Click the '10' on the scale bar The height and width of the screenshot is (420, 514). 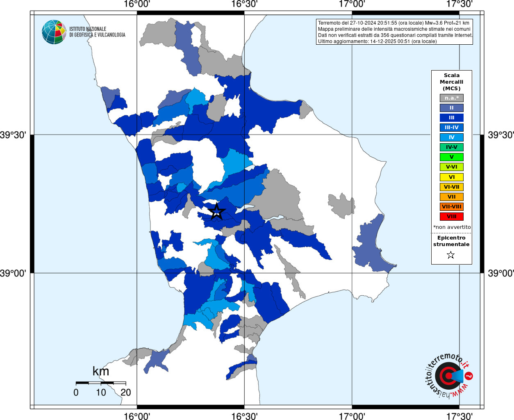tap(101, 392)
